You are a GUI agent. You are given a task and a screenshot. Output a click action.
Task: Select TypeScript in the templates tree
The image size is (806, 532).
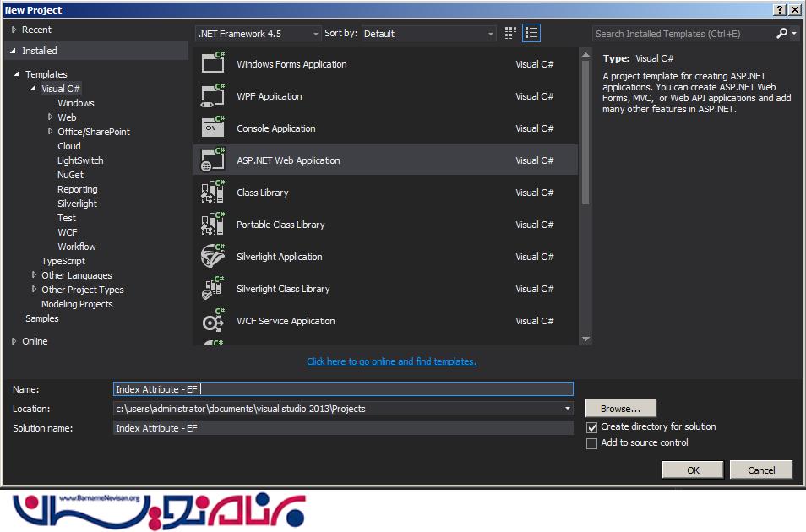tap(63, 261)
